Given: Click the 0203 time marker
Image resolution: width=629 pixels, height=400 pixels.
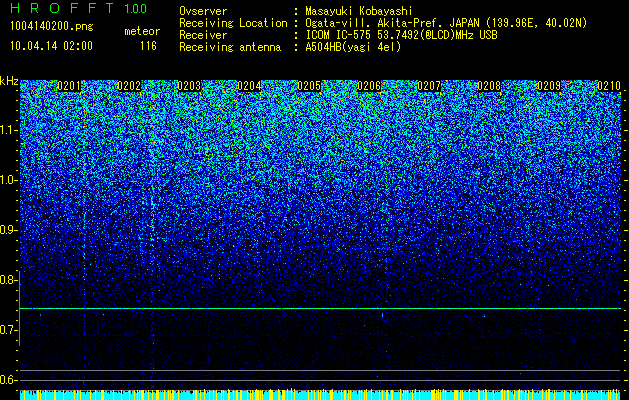Looking at the screenshot, I should click(189, 86).
